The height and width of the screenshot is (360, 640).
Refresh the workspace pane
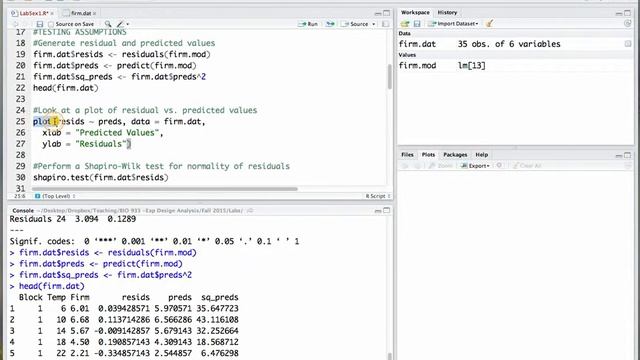click(628, 24)
